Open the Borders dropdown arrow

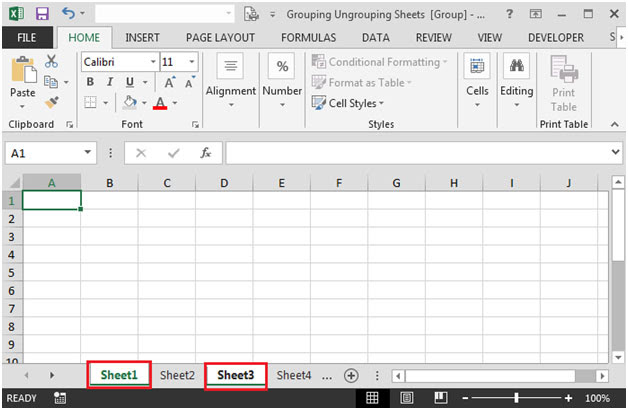[105, 103]
